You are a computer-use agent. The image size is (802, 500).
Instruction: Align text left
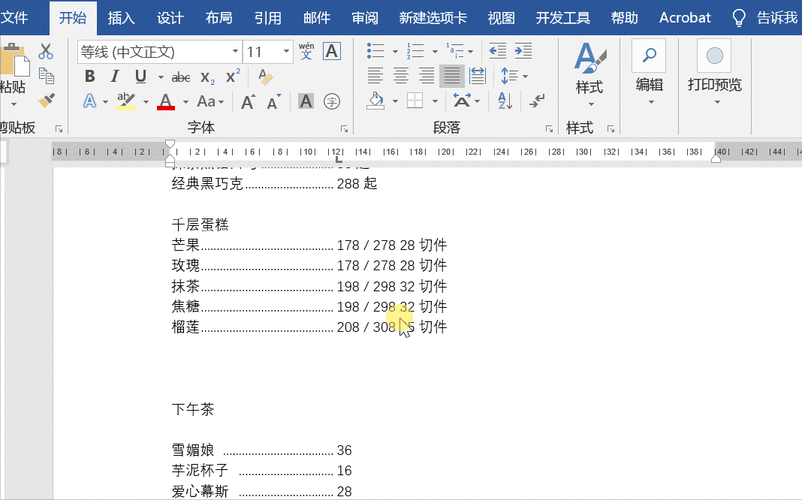(x=375, y=76)
